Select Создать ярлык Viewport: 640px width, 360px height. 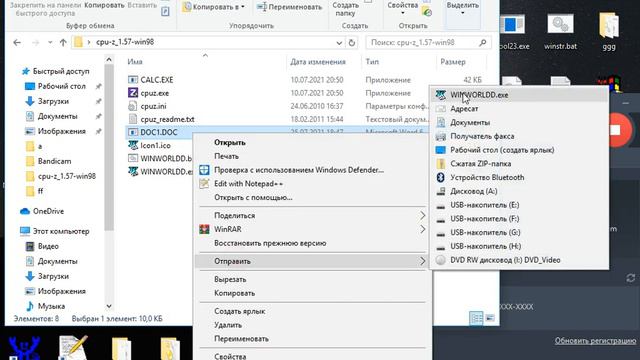240,311
